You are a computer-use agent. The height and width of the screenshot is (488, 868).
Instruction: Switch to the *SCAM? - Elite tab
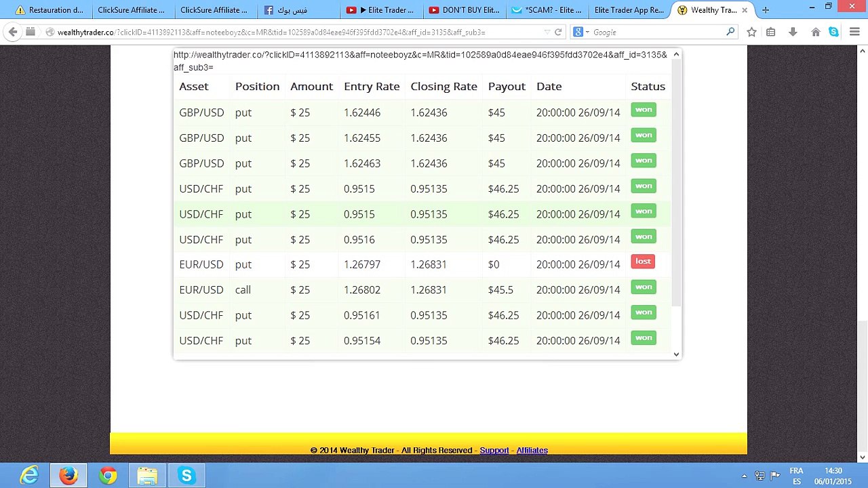547,10
